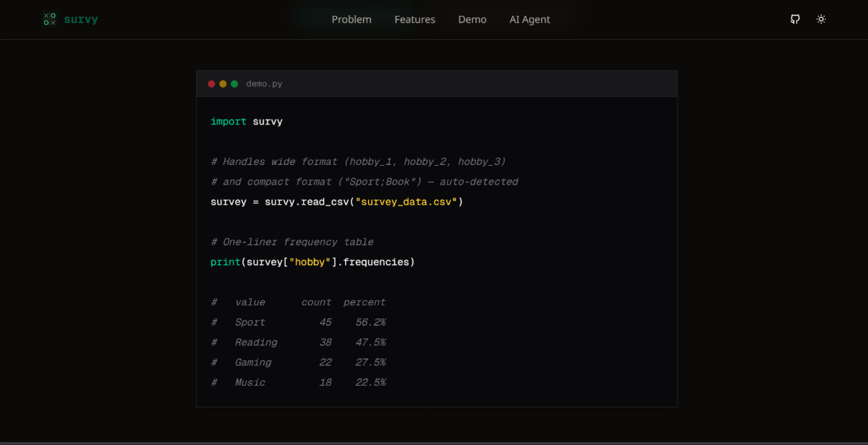Screen dimensions: 868x445
Task: Click the Sport 45 56.2% row
Action: click(x=298, y=322)
